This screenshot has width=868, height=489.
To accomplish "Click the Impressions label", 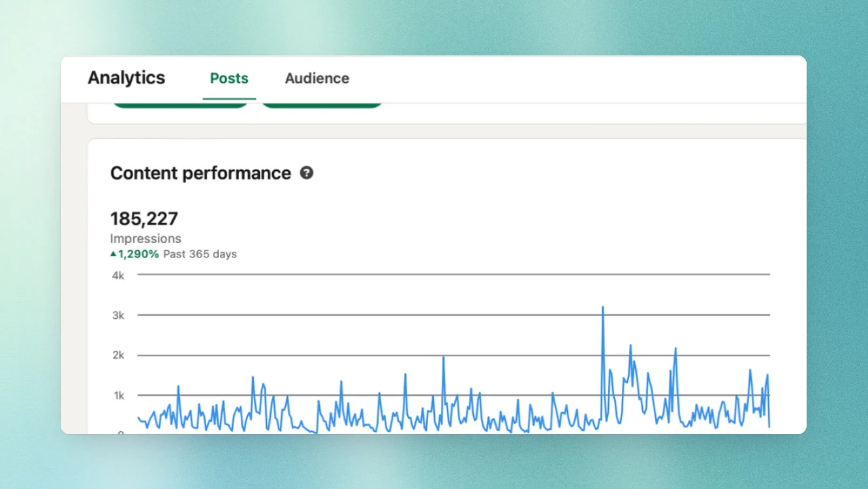I will coord(146,239).
